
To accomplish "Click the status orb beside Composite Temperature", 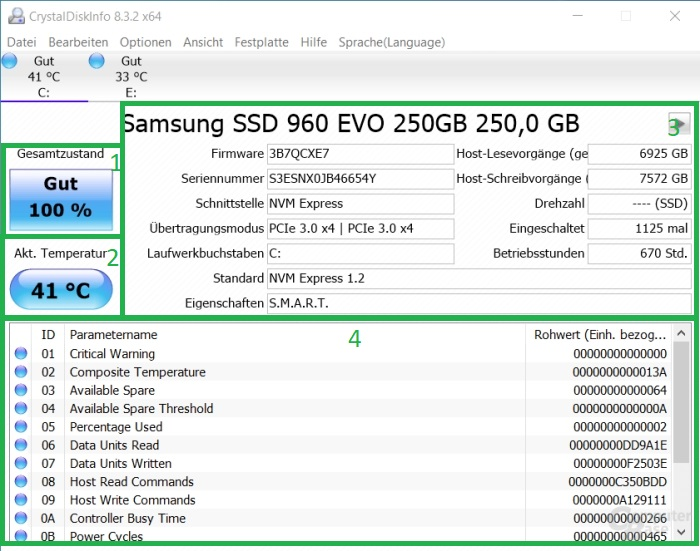I will pos(22,372).
